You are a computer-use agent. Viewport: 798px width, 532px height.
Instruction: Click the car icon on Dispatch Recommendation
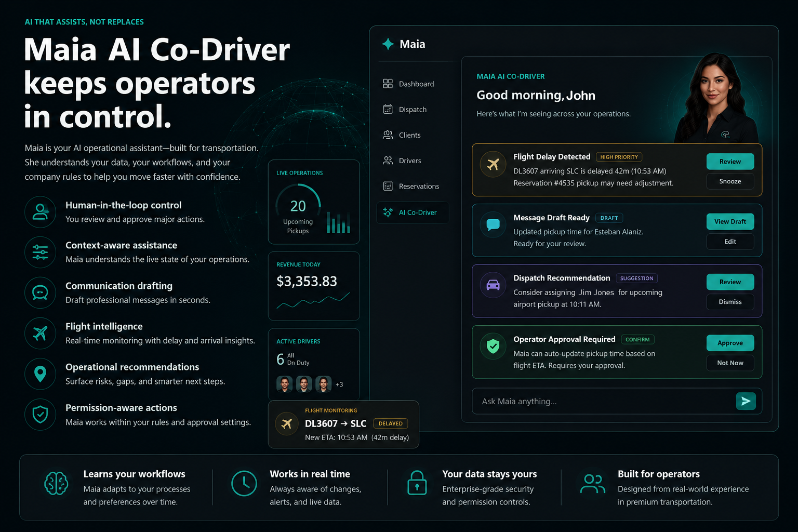pos(493,285)
